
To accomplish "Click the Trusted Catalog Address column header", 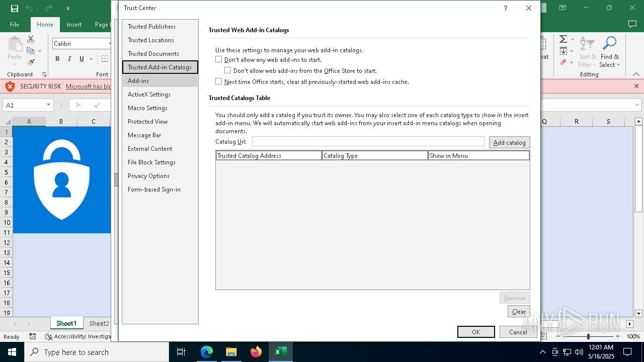I will tap(269, 155).
